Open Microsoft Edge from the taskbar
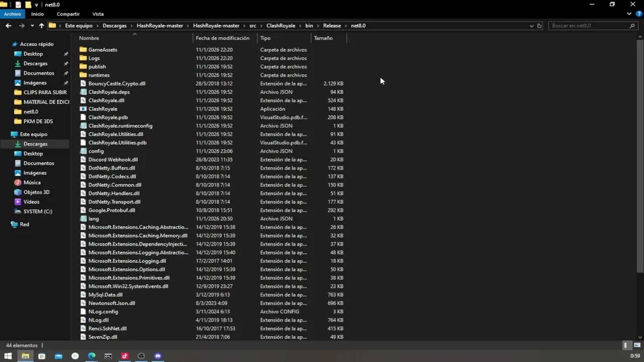The height and width of the screenshot is (362, 644). point(92,356)
